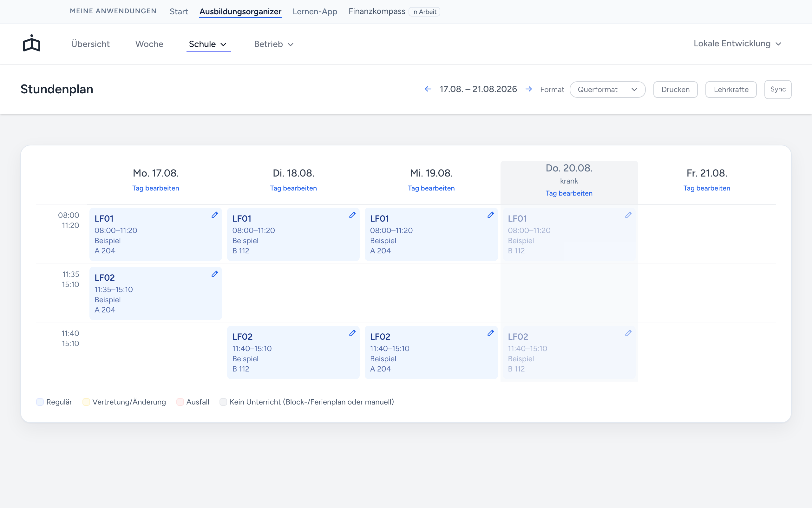Viewport: 812px width, 508px height.
Task: Edit Monday LF02 lesson pencil icon
Action: pos(215,274)
